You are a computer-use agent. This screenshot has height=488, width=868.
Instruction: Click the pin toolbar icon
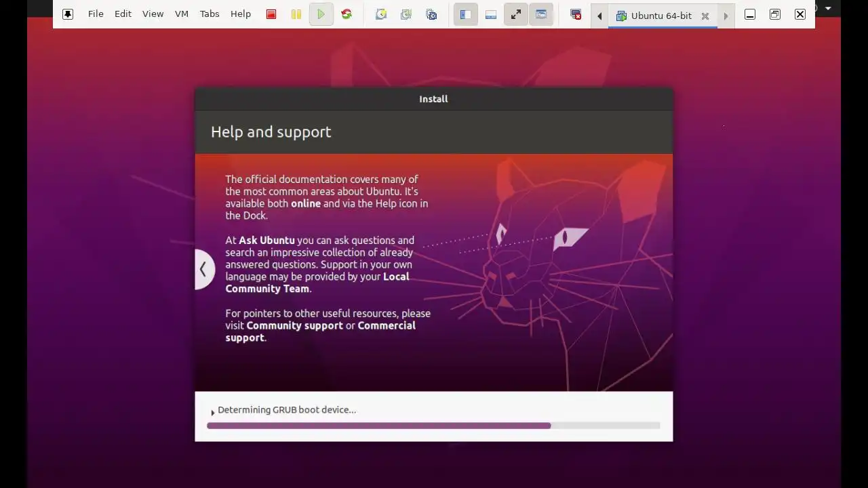(x=68, y=14)
